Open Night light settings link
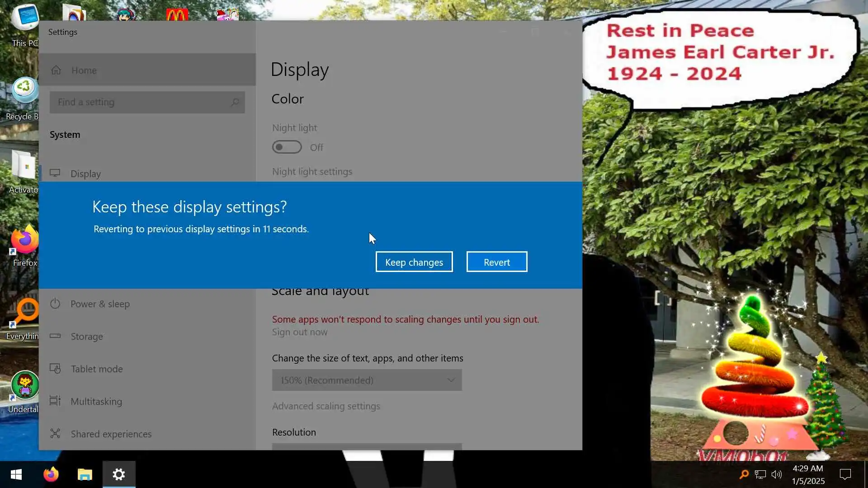868x488 pixels. (x=312, y=172)
